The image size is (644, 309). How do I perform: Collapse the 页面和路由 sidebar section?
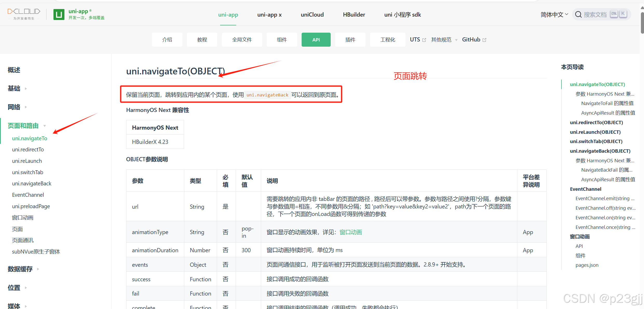[45, 126]
